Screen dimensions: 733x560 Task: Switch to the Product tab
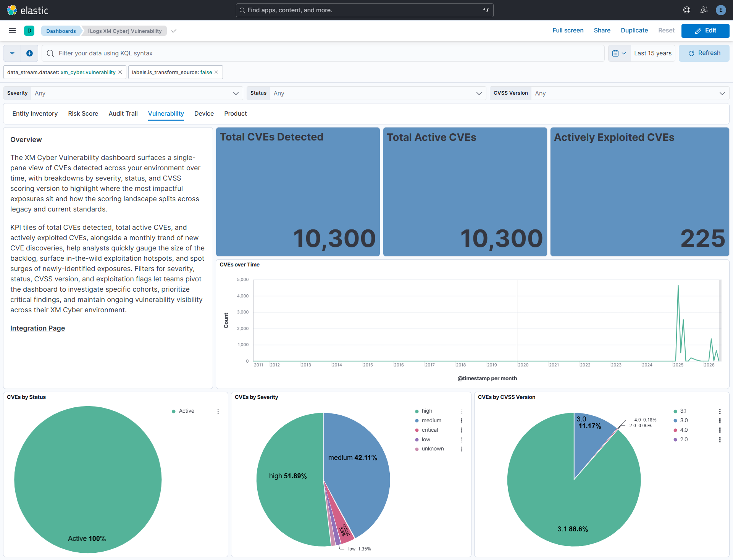pos(235,113)
